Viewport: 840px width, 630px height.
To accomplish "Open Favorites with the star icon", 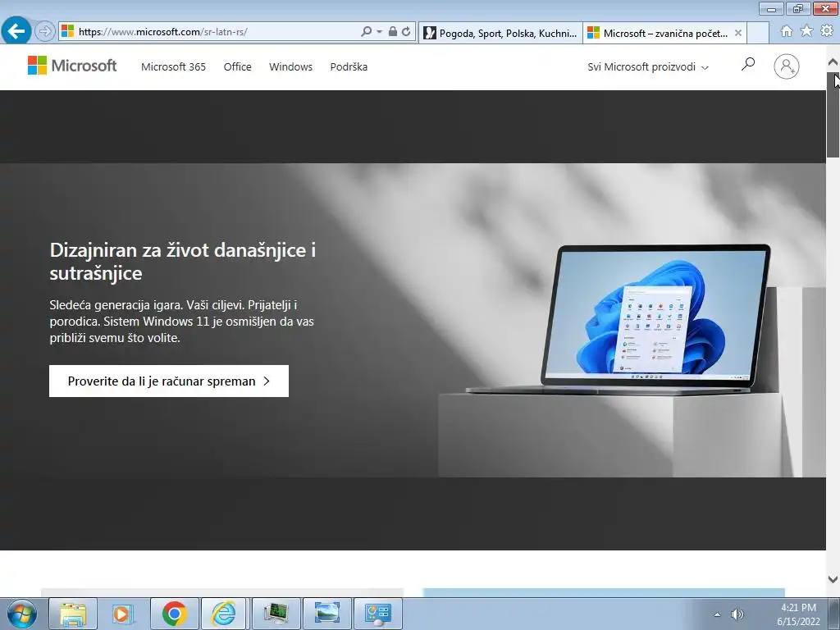I will click(806, 31).
